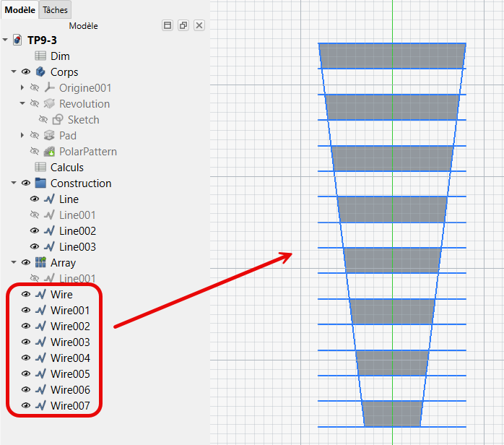The height and width of the screenshot is (445, 504).
Task: Show the Pad feature via its eye icon
Action: pos(35,136)
